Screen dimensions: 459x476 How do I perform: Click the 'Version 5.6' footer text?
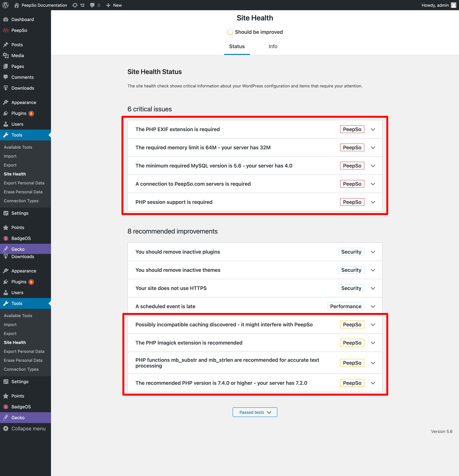(441, 431)
